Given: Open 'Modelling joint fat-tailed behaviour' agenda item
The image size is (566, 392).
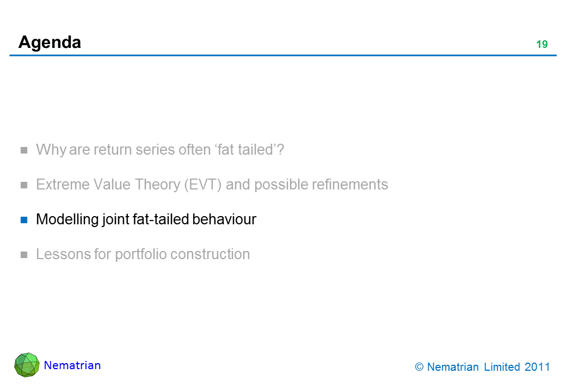Looking at the screenshot, I should 146,219.
